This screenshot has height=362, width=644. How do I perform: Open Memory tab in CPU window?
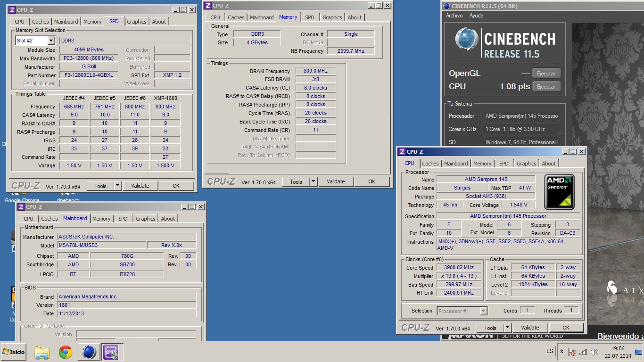(x=482, y=164)
